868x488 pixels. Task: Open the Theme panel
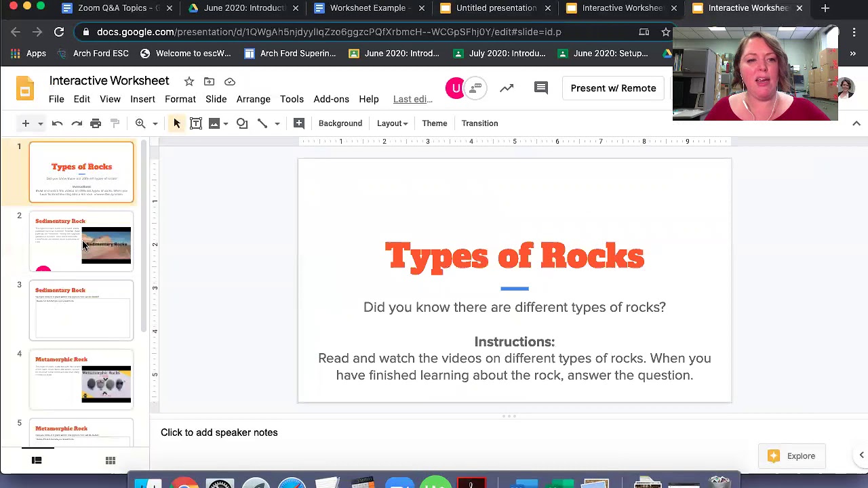point(435,123)
